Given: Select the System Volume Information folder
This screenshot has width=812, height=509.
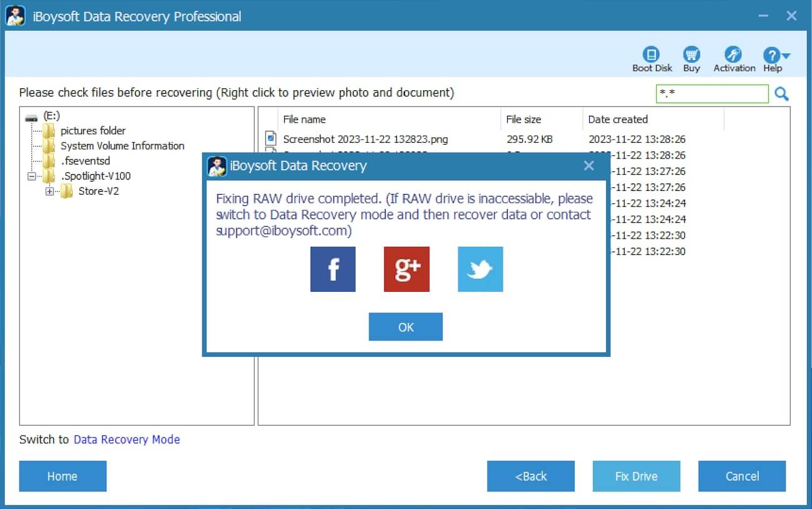Looking at the screenshot, I should 122,145.
